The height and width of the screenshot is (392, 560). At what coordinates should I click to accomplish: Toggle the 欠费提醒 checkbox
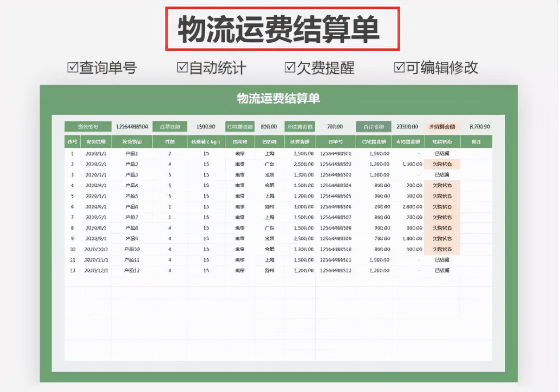pyautogui.click(x=290, y=67)
